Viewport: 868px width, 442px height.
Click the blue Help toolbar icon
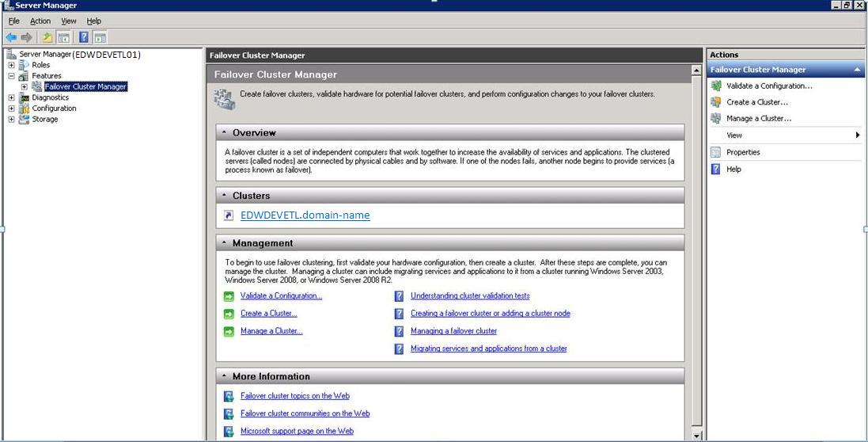pos(84,38)
